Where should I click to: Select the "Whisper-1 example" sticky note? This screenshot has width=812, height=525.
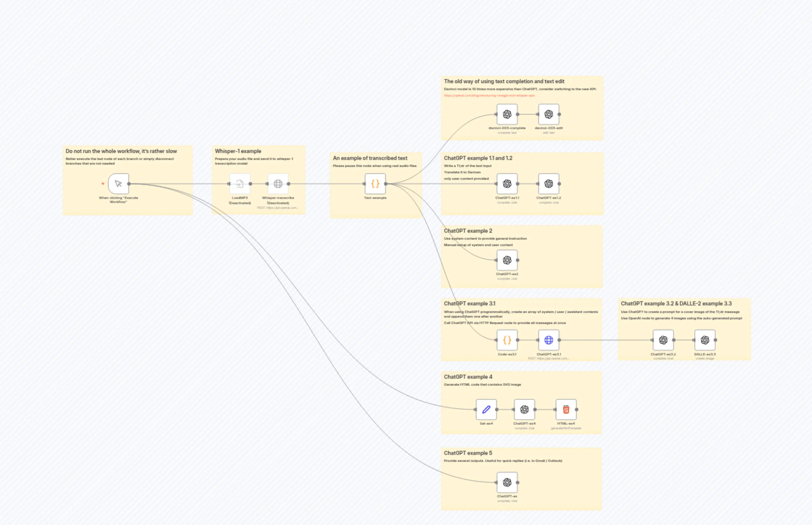[x=237, y=151]
